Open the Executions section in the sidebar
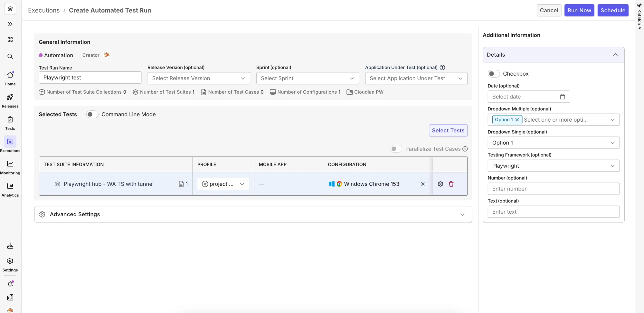Image resolution: width=644 pixels, height=313 pixels. pos(10,145)
